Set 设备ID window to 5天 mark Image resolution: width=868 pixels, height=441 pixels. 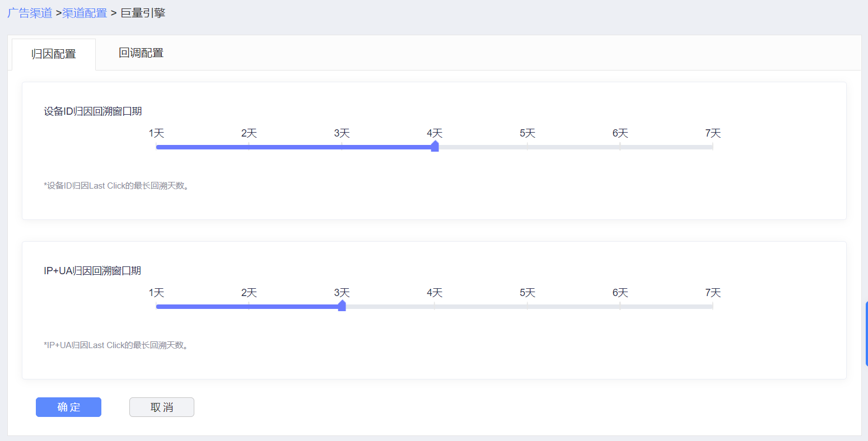click(527, 147)
